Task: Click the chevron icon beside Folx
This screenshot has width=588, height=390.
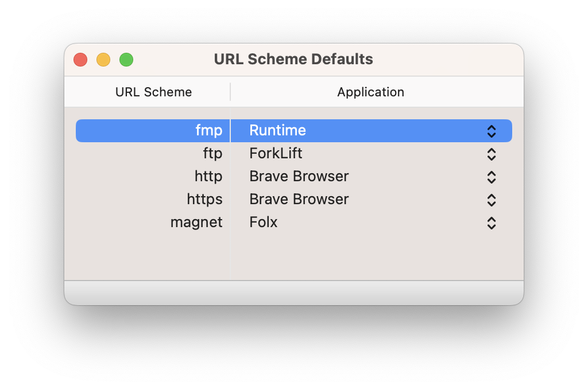Action: coord(492,223)
